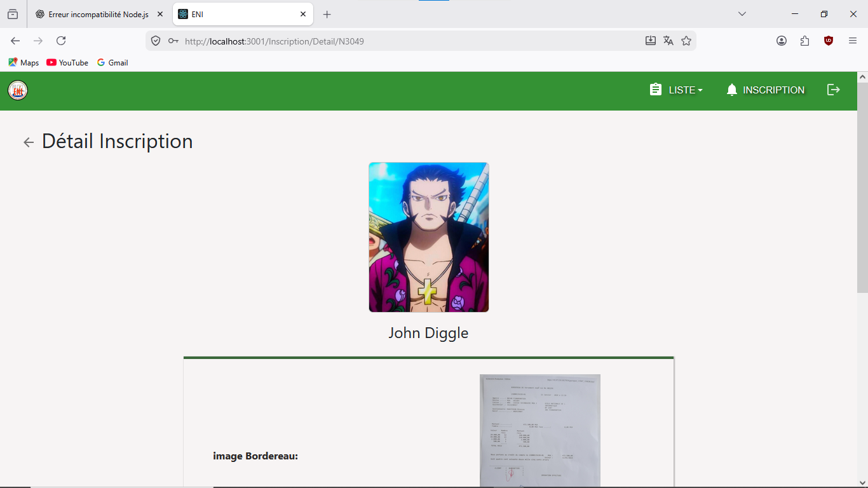Restore down the Firefox window
The height and width of the screenshot is (488, 868).
point(824,14)
